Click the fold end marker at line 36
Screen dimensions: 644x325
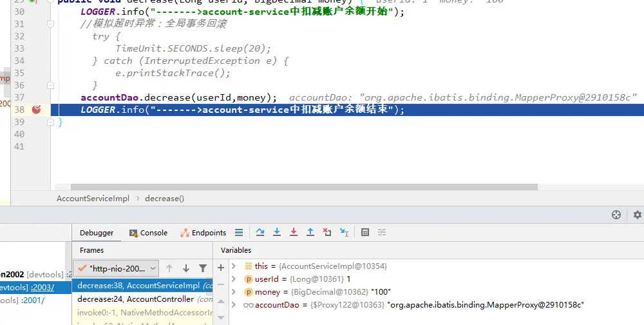(x=50, y=85)
